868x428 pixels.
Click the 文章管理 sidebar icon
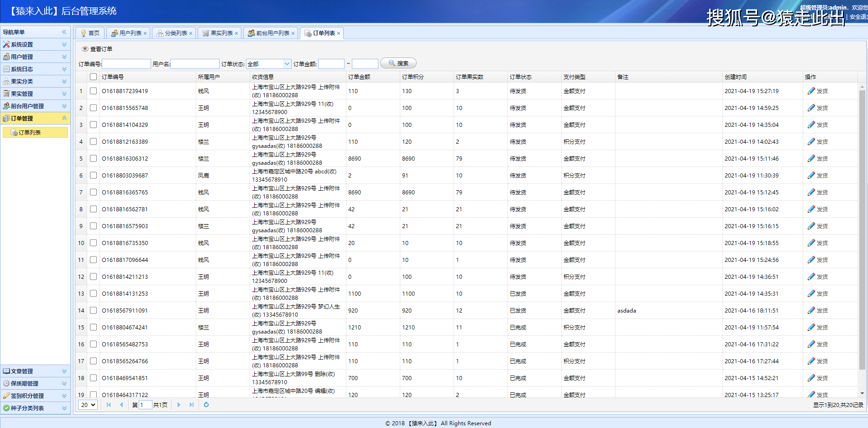point(6,371)
